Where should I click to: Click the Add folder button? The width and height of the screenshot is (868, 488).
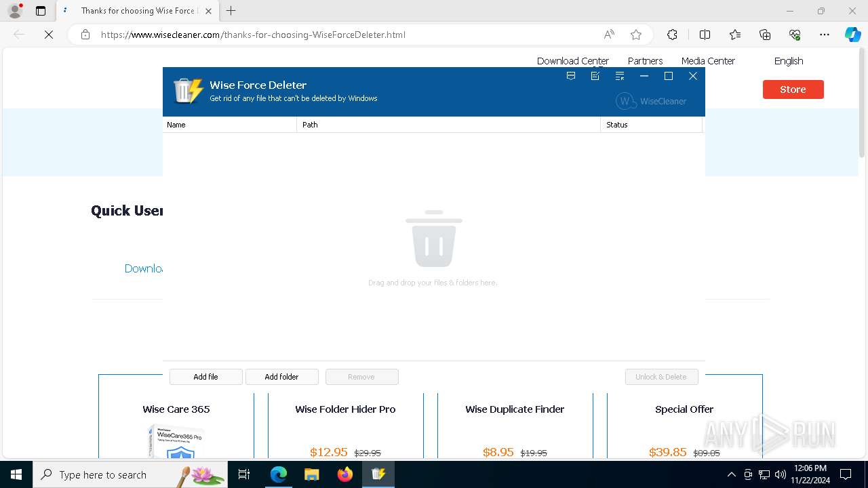point(281,377)
